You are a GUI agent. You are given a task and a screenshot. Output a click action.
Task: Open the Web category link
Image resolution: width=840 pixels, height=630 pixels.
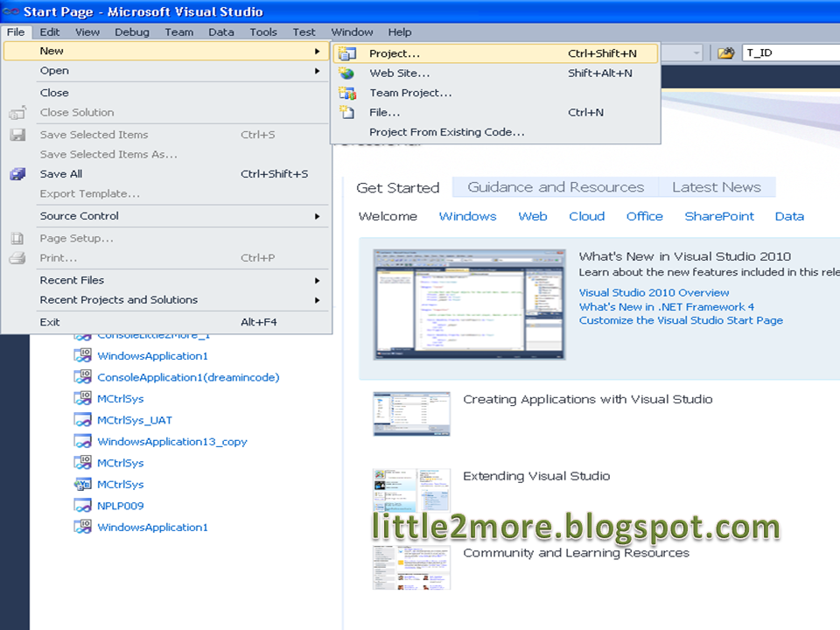point(533,216)
